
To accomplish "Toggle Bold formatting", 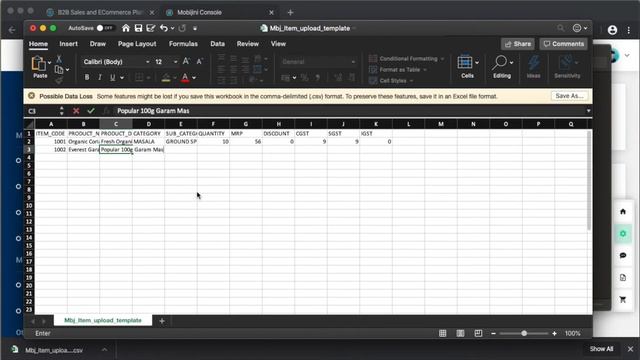I will (x=87, y=77).
